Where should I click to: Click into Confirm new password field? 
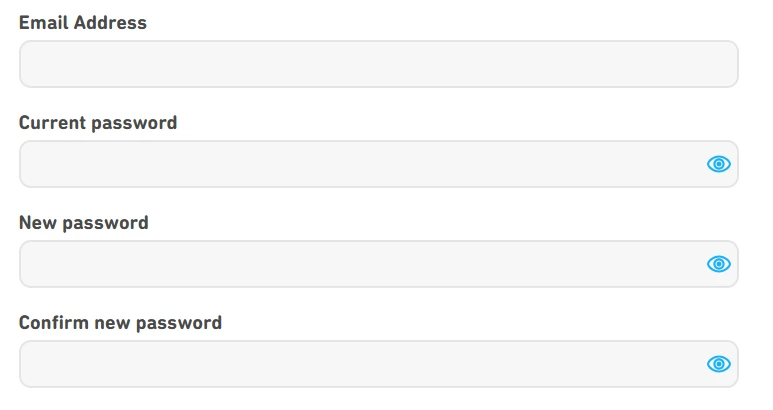pyautogui.click(x=360, y=364)
